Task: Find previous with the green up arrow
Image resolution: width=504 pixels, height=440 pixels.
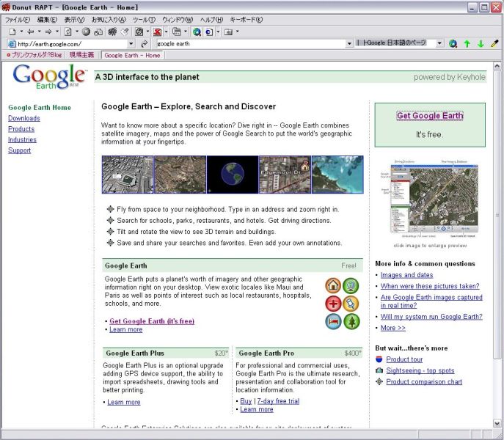Action: 467,43
